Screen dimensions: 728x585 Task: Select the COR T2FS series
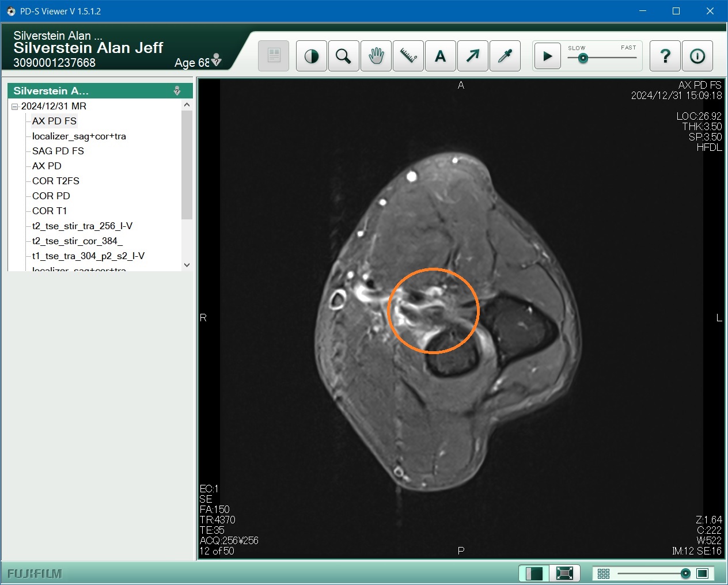pyautogui.click(x=56, y=181)
